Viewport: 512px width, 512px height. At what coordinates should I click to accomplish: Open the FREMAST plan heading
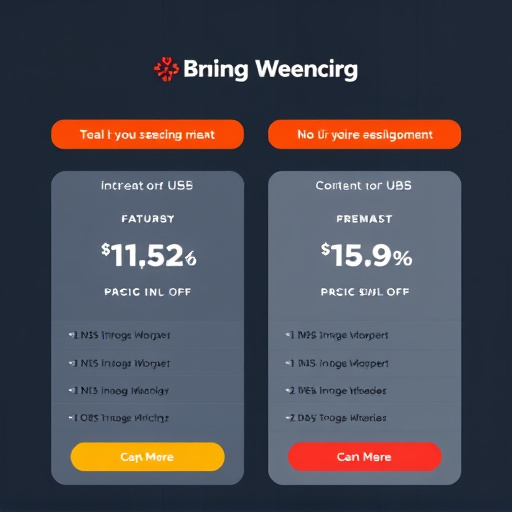(364, 219)
